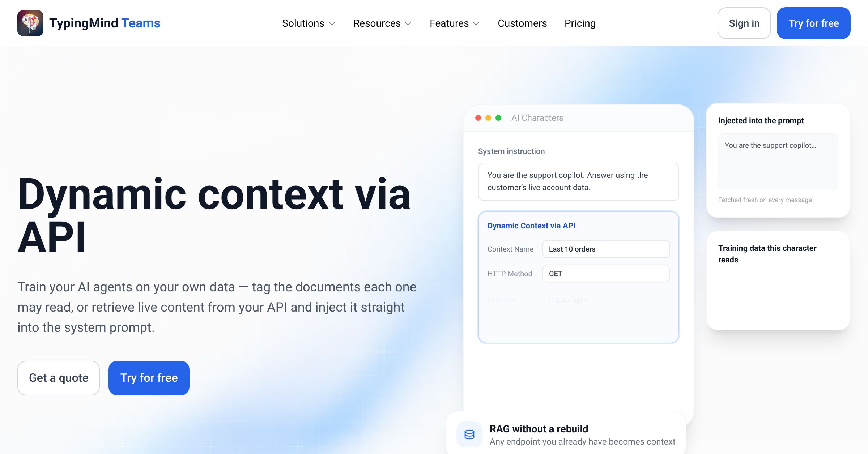
Task: Click the 'AI Characters' window title
Action: (537, 118)
